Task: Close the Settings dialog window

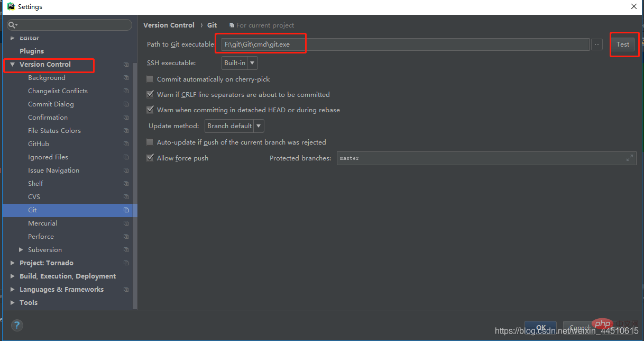Action: 633,7
